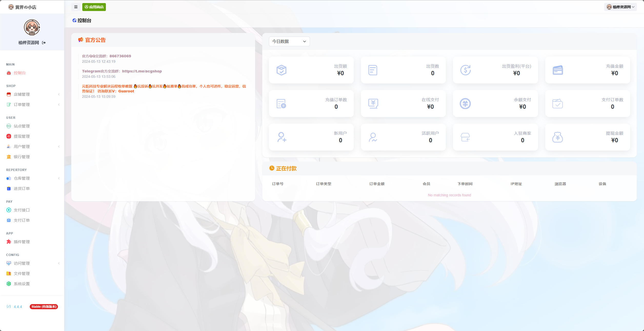The width and height of the screenshot is (644, 331).
Task: Open the 官方QQ交流群 announcement
Action: (106, 56)
